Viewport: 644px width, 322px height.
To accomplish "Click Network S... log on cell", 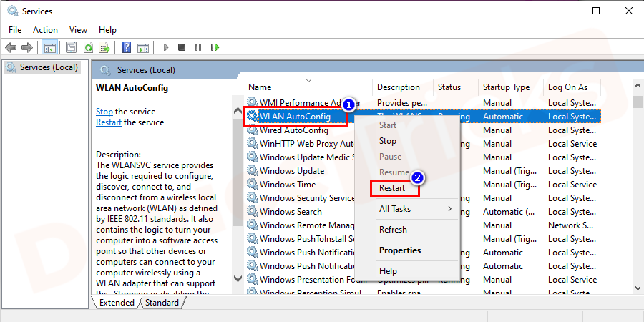I will point(570,225).
